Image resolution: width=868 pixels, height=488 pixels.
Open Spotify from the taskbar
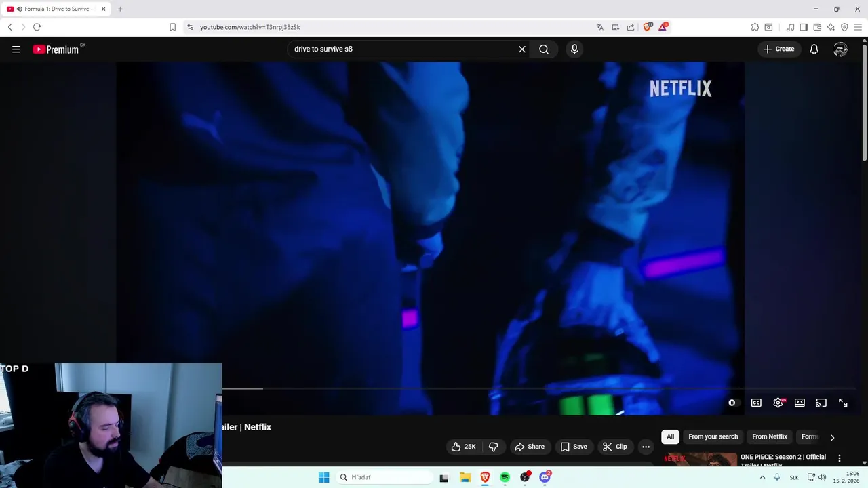pyautogui.click(x=505, y=477)
